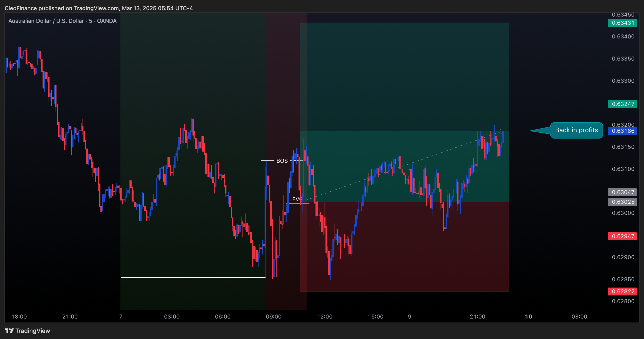Click the 0.63450 price axis label
Image resolution: width=644 pixels, height=339 pixels.
(623, 14)
